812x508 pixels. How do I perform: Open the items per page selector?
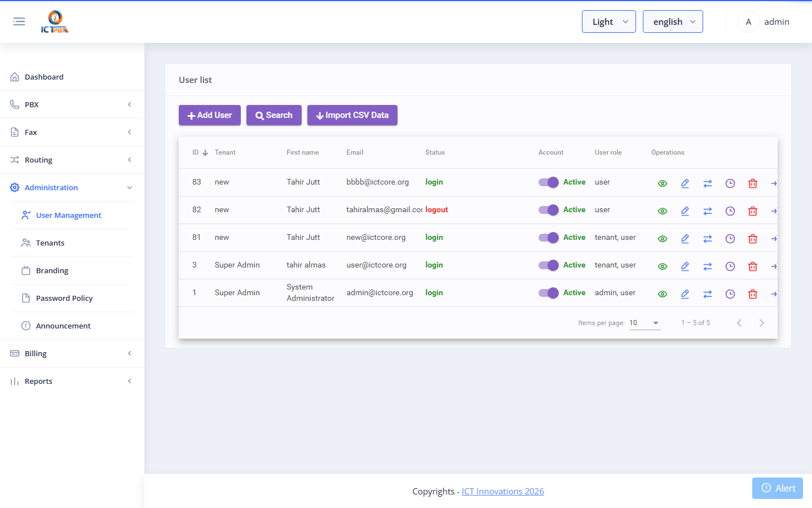click(x=645, y=323)
